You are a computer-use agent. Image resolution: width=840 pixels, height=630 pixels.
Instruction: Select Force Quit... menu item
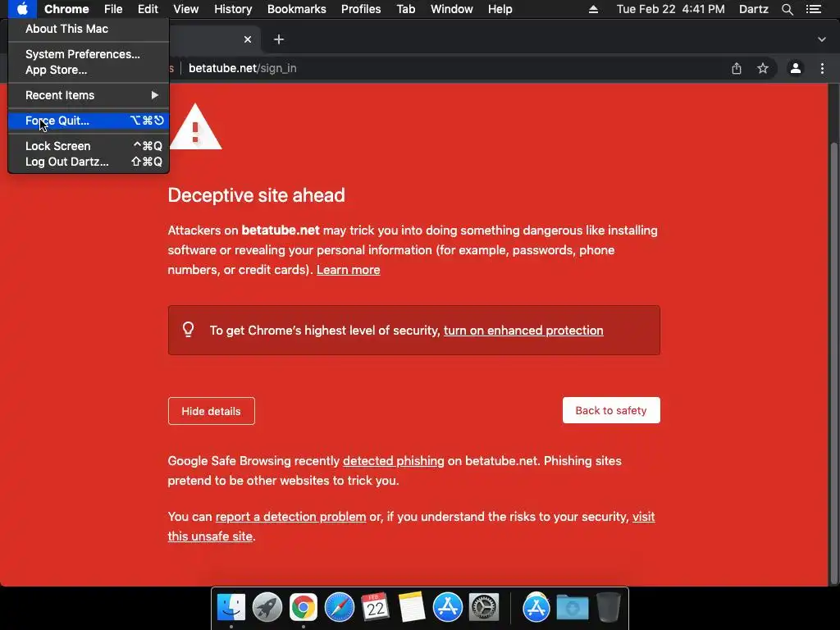click(89, 121)
